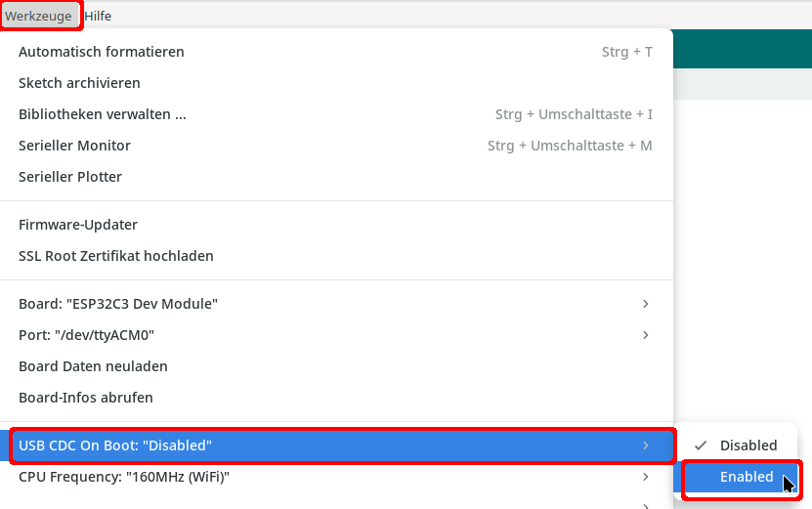Click the chevron arrow on Board row
Screen dimensions: 812x509
point(645,304)
